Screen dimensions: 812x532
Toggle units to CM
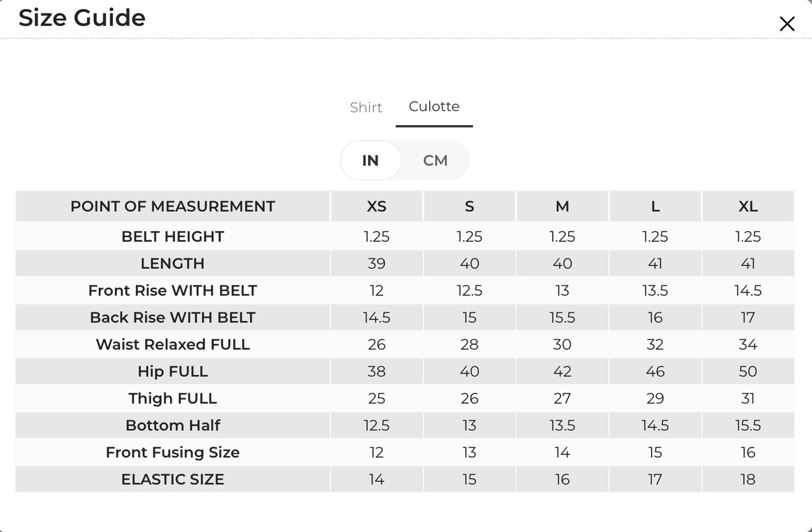pos(436,161)
